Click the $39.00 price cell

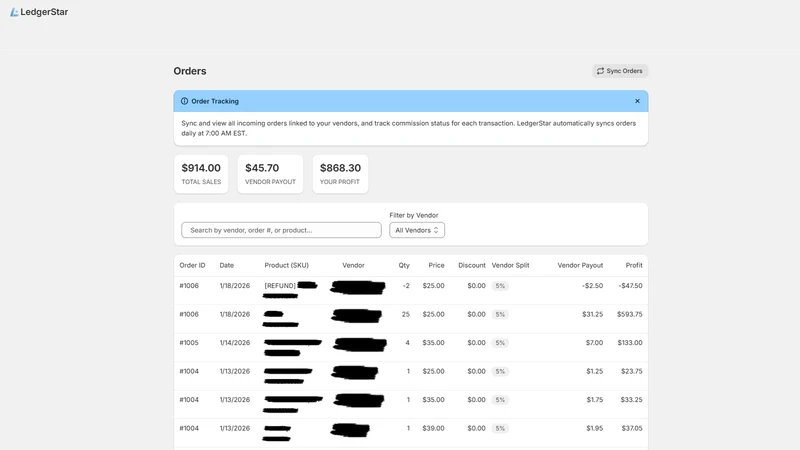[x=433, y=429]
